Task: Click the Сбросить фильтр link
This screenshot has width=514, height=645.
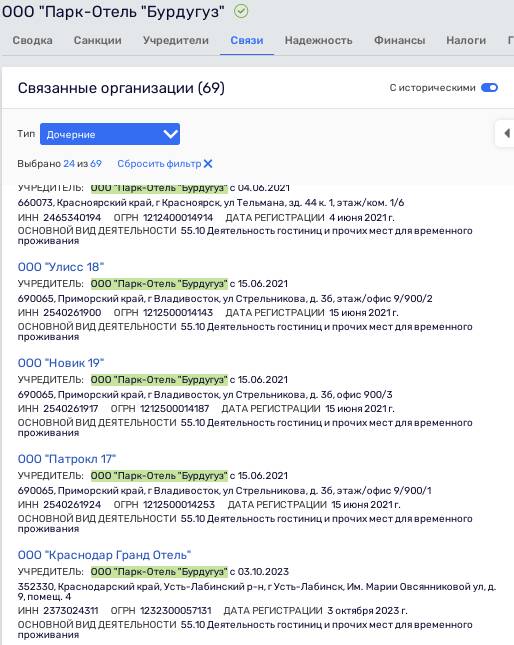Action: 159,164
